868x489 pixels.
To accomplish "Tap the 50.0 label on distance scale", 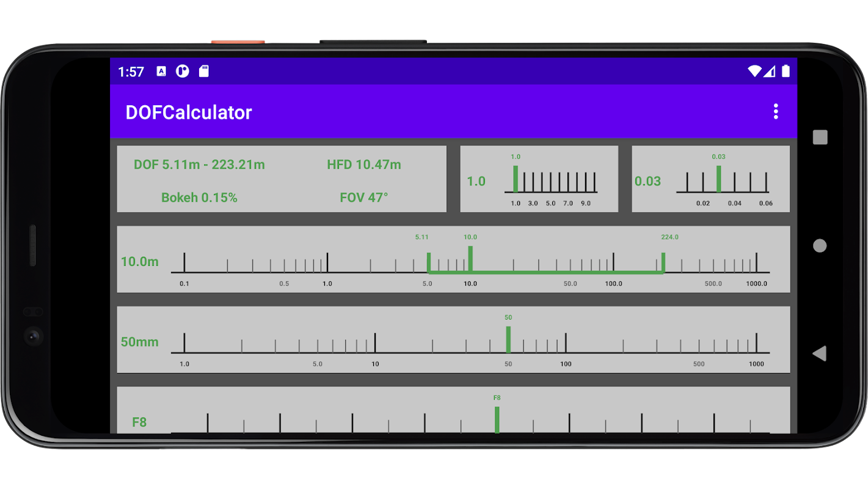I will 570,284.
